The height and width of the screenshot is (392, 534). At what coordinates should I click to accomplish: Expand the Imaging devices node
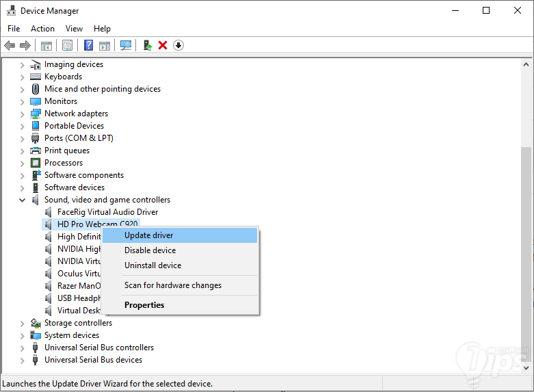[22, 65]
